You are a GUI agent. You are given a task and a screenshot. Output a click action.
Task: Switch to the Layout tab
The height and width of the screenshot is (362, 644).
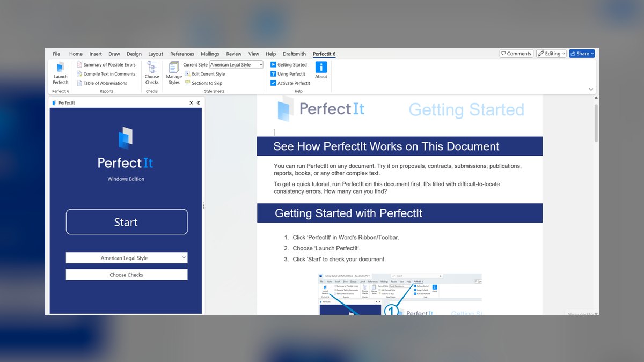tap(156, 54)
